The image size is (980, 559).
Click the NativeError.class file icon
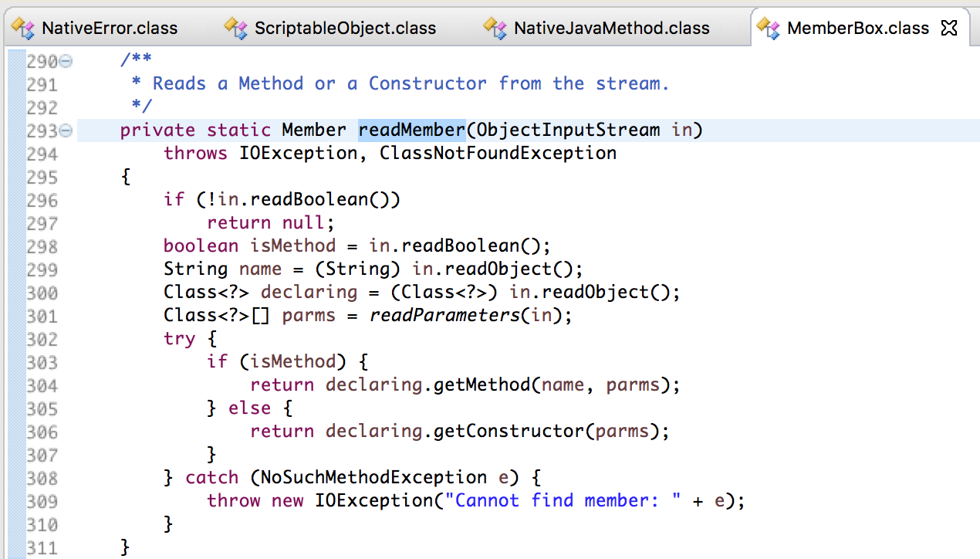click(x=24, y=29)
